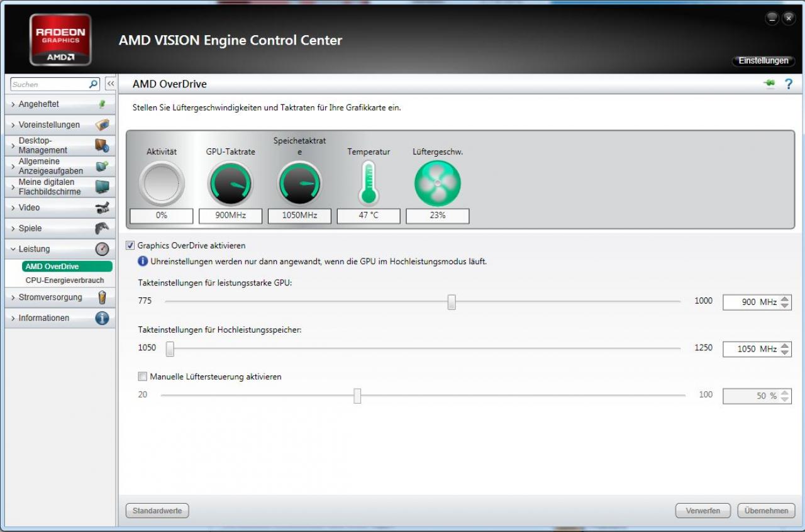Click the 0% activity value box
This screenshot has width=805, height=532.
[162, 216]
